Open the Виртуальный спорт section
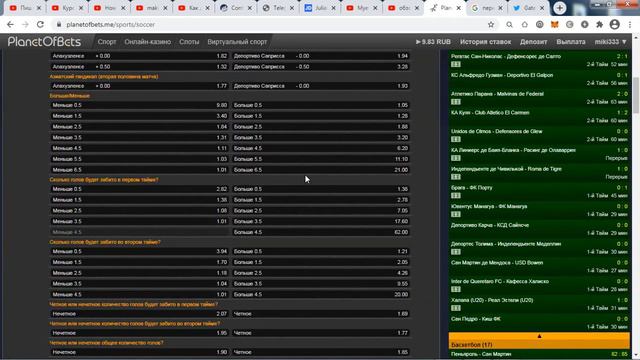This screenshot has height=360, width=640. [237, 42]
